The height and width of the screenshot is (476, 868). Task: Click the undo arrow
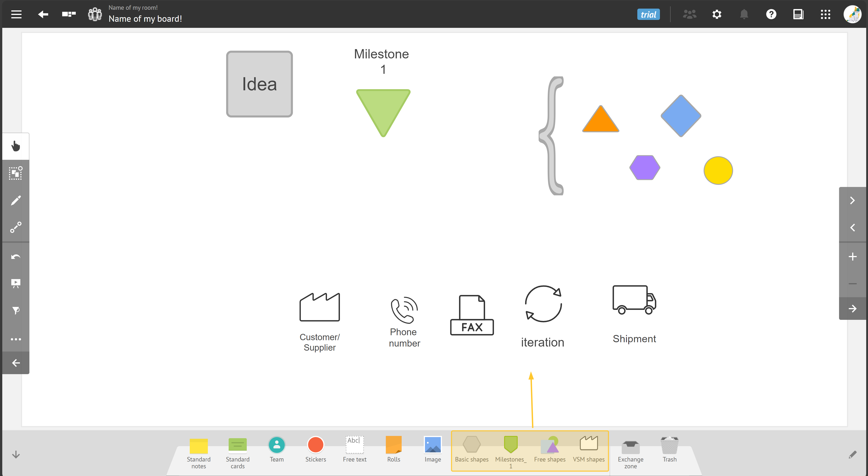pyautogui.click(x=16, y=257)
